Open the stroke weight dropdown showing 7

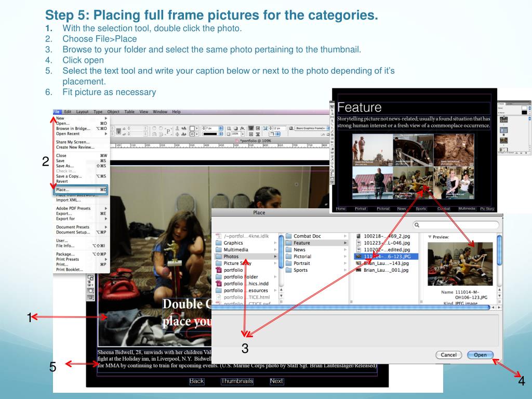221,128
